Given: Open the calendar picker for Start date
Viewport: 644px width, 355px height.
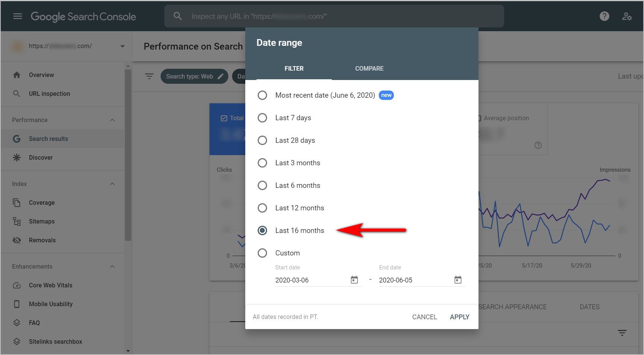Looking at the screenshot, I should 354,279.
